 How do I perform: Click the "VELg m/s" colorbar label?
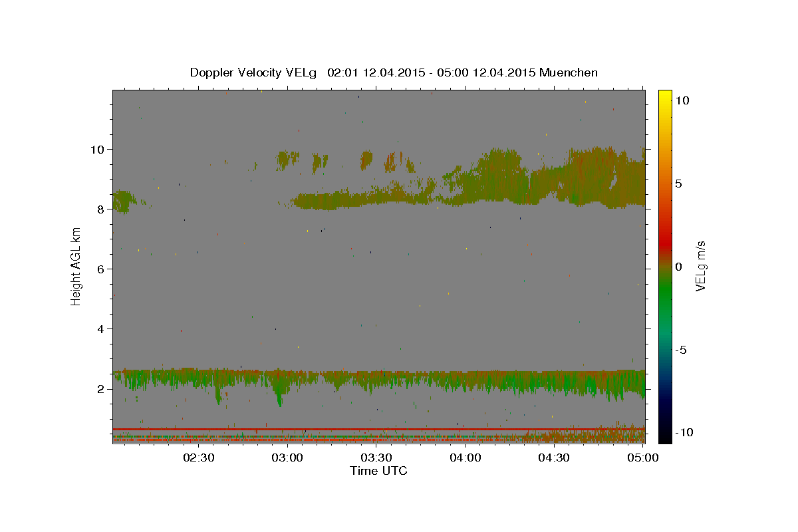700,267
